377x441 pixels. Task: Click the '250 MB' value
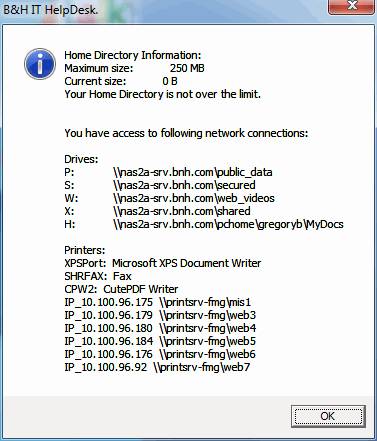click(x=187, y=68)
